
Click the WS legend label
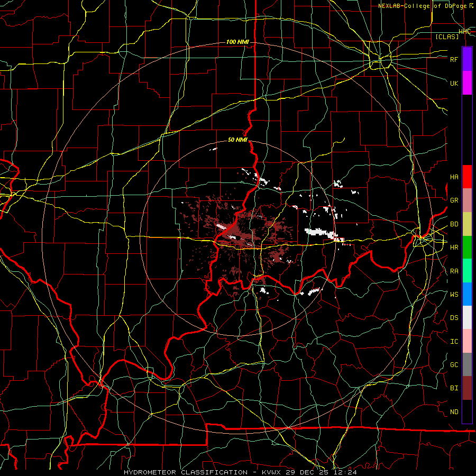pos(454,294)
